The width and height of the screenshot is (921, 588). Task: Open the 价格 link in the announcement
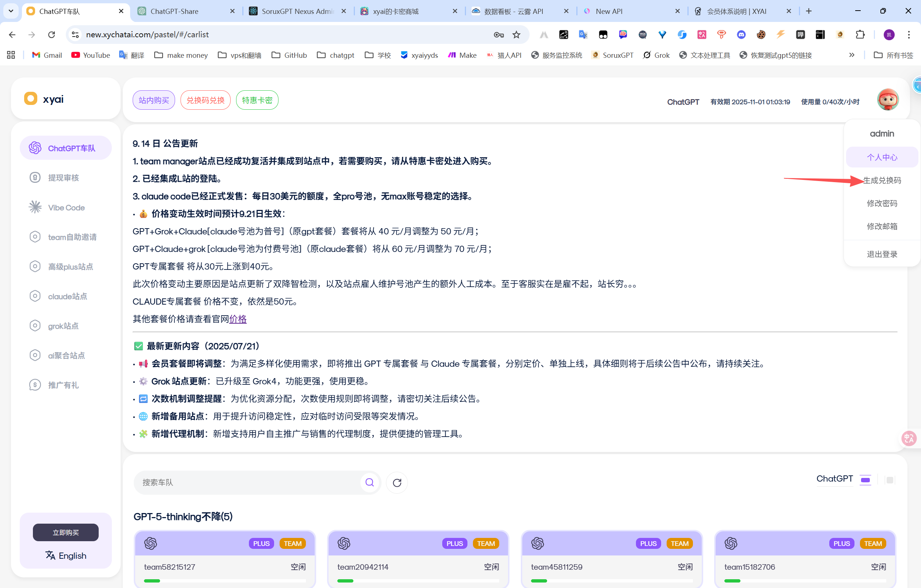[x=238, y=319]
